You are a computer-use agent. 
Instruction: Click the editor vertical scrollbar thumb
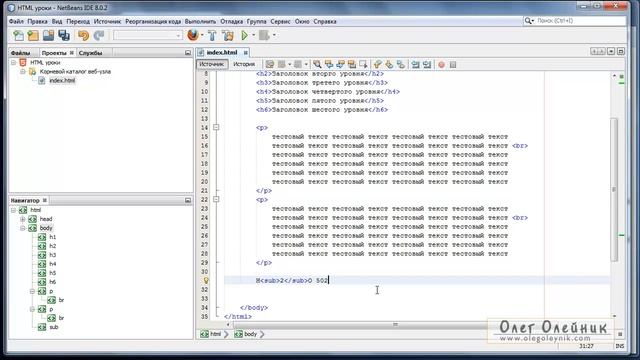click(x=614, y=190)
